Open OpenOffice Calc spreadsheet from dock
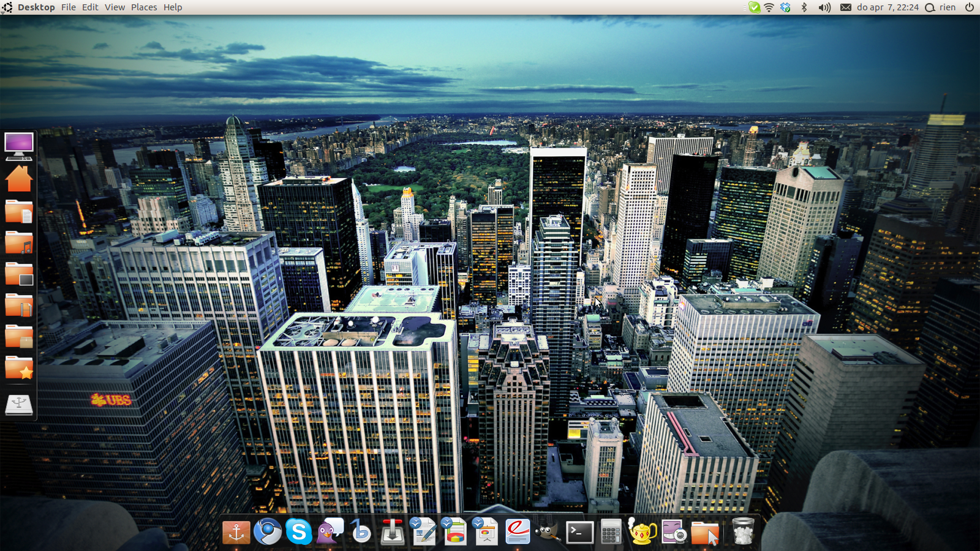 [454, 531]
